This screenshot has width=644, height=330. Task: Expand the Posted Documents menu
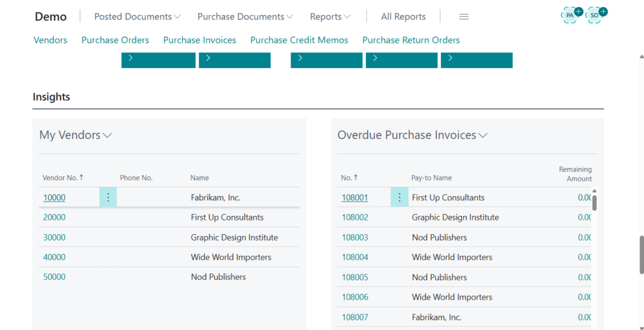[137, 17]
